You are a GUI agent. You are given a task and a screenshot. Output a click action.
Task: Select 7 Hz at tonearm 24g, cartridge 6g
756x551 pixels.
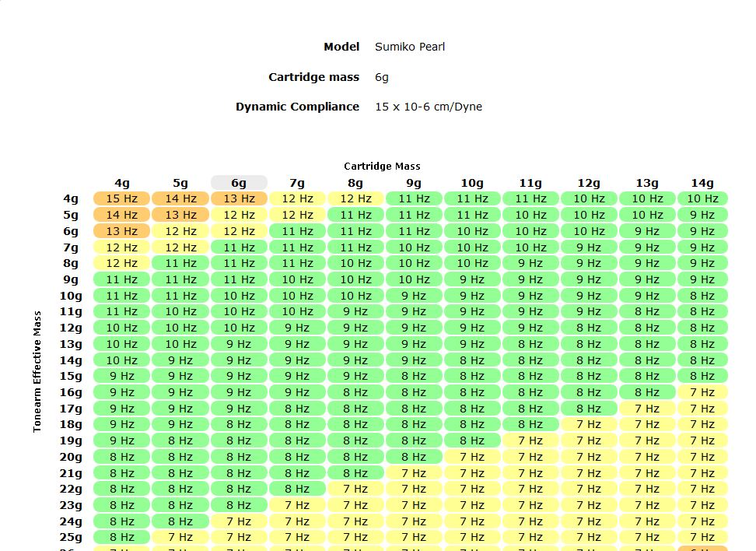(239, 521)
